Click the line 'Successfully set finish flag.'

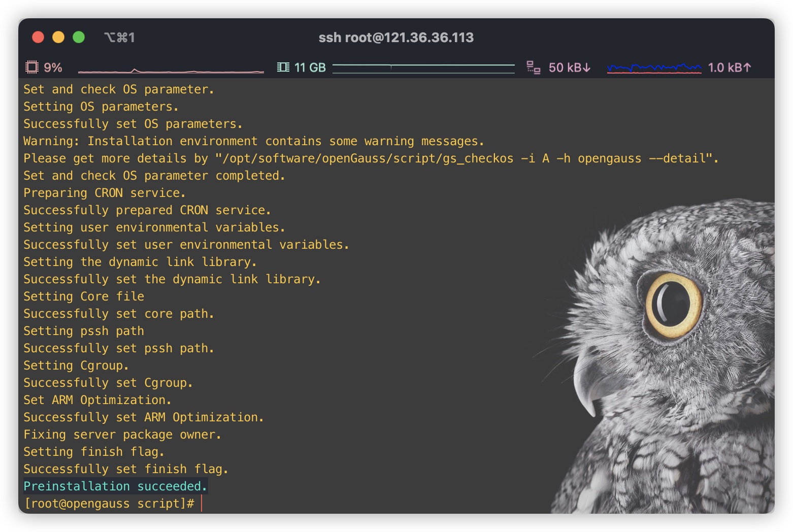126,469
